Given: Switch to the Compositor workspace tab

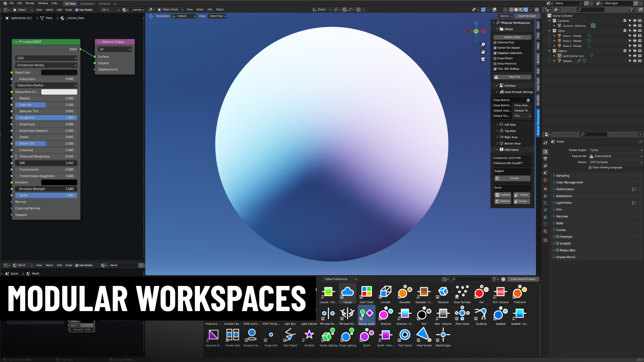Looking at the screenshot, I should click(x=87, y=3).
